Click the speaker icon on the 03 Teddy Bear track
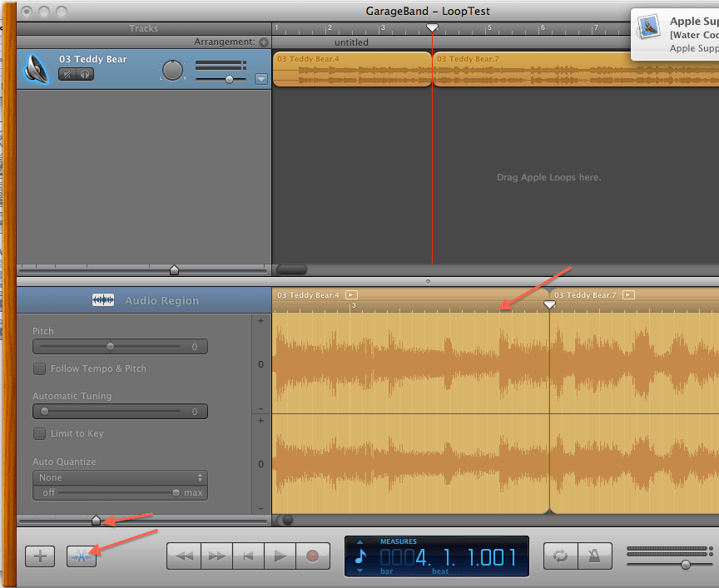 [x=37, y=67]
